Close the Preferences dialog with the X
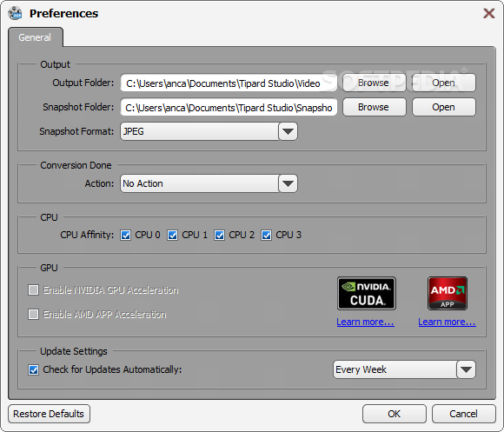The height and width of the screenshot is (432, 504). point(489,14)
